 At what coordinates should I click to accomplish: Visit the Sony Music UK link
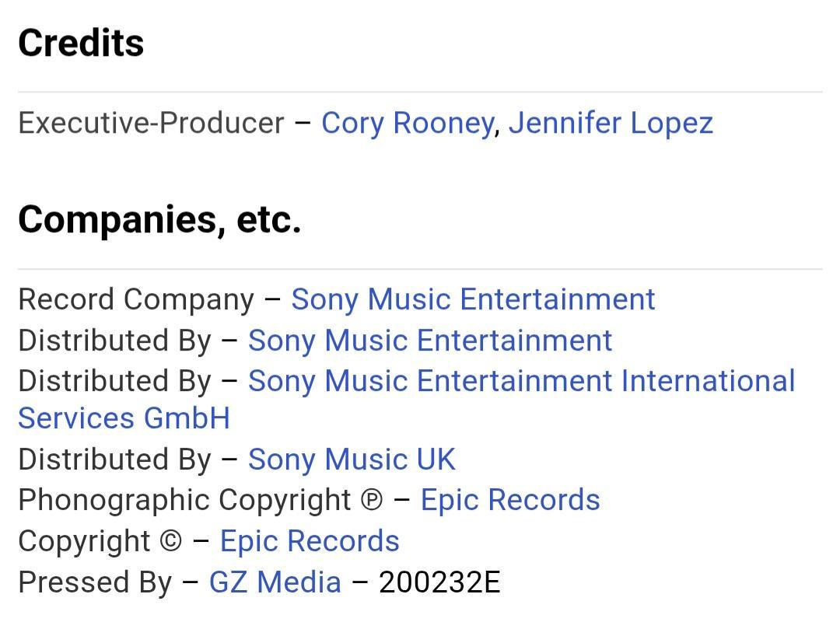coord(352,460)
